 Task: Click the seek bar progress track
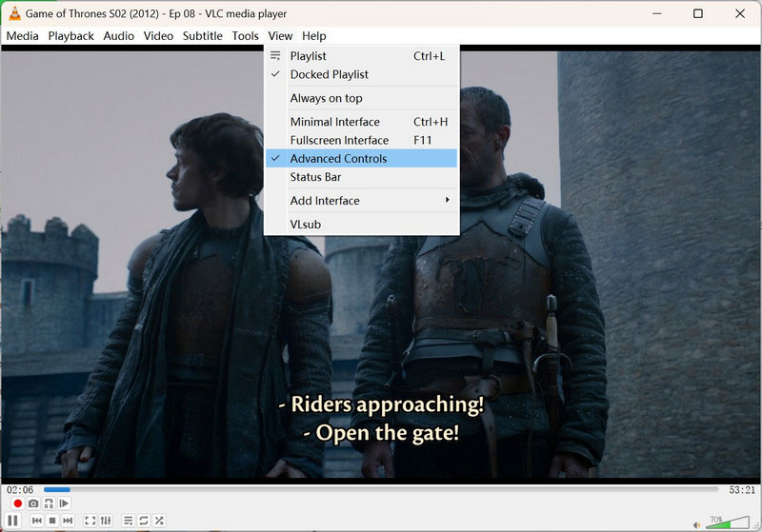381,490
